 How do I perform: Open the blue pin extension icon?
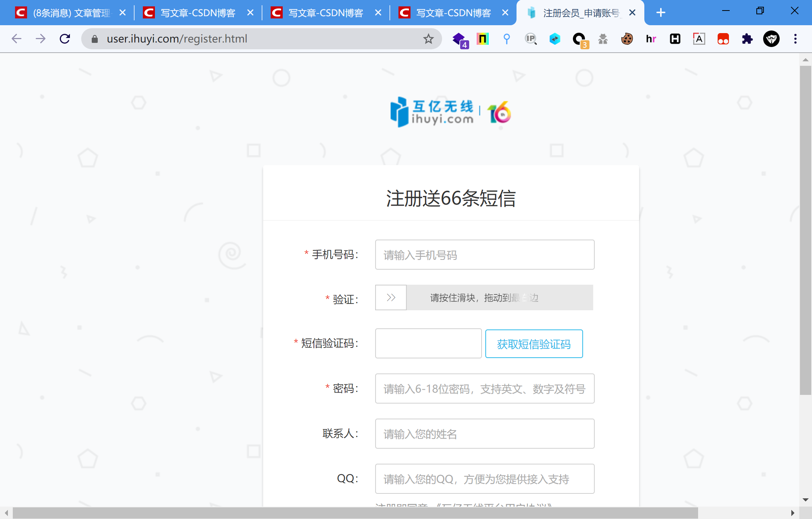507,39
